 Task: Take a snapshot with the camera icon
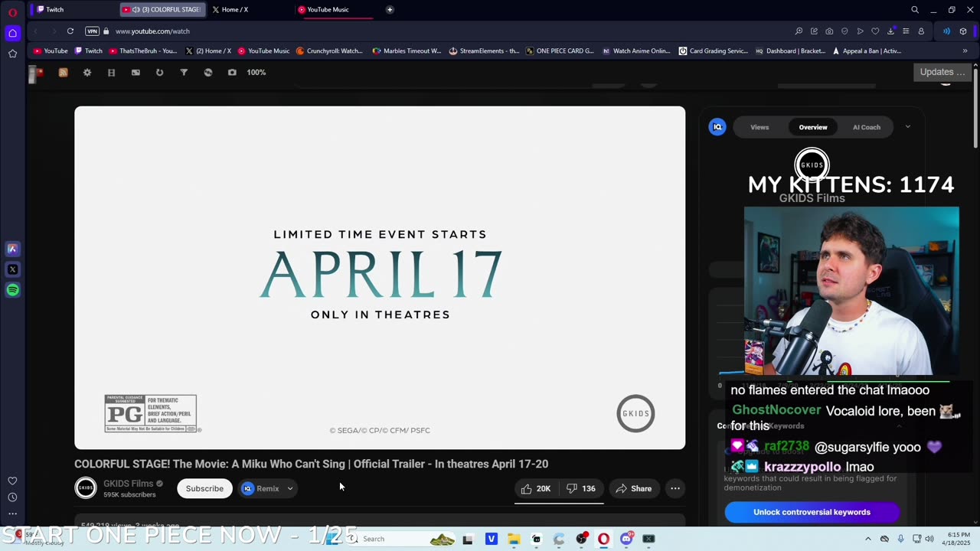click(x=829, y=31)
